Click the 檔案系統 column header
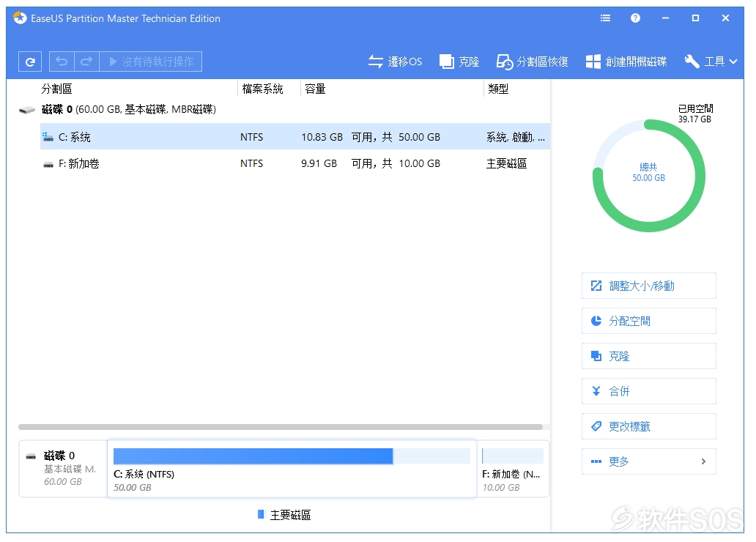 point(263,89)
